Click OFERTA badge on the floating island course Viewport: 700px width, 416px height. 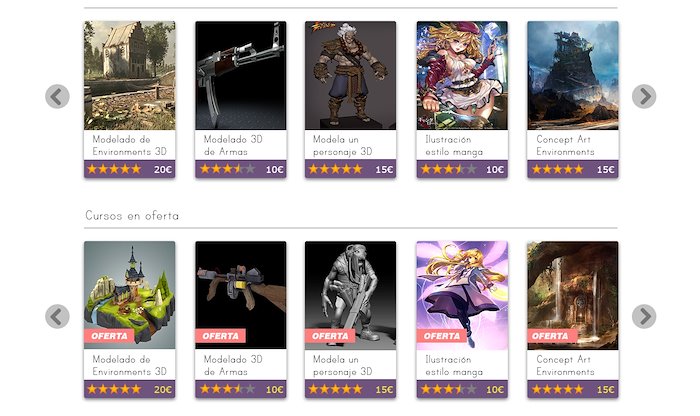point(109,336)
